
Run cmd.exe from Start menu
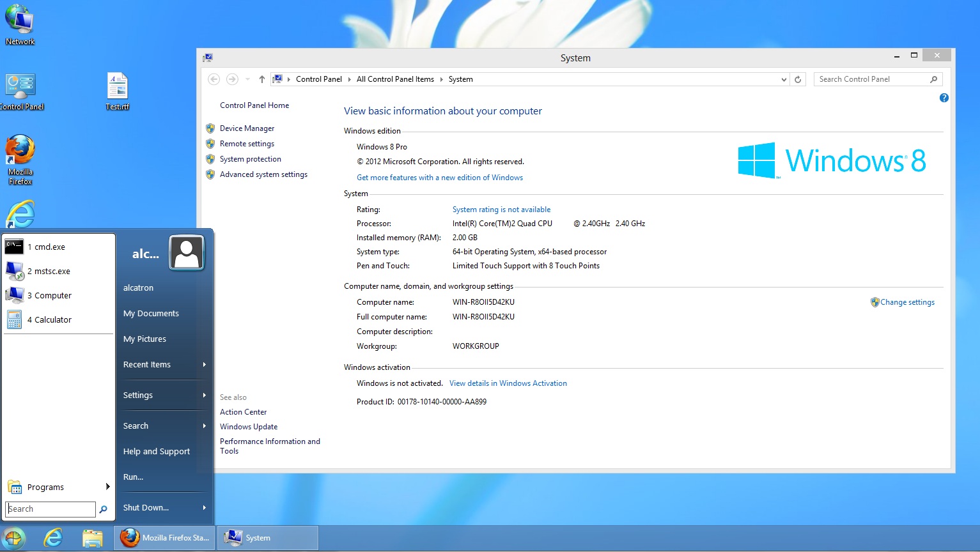(58, 247)
